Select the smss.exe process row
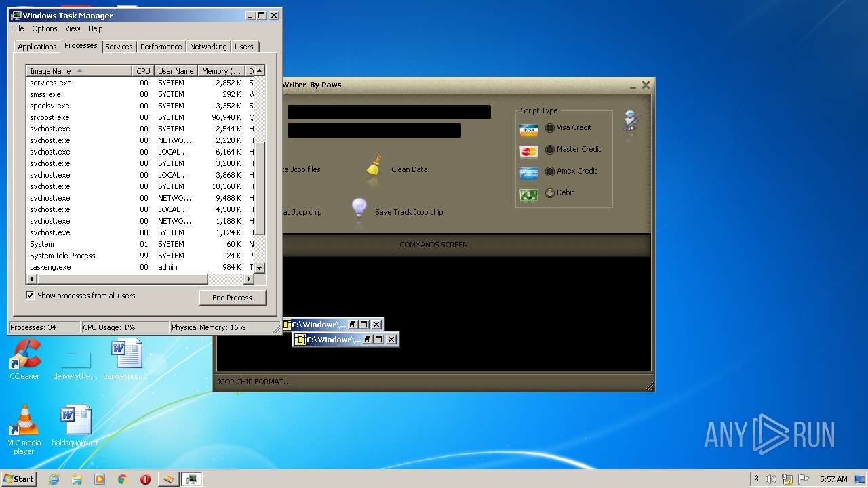 pyautogui.click(x=140, y=94)
